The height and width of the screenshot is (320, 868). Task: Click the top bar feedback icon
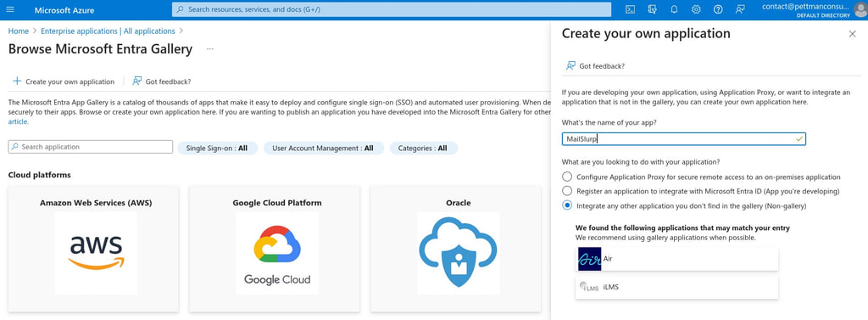pos(740,9)
